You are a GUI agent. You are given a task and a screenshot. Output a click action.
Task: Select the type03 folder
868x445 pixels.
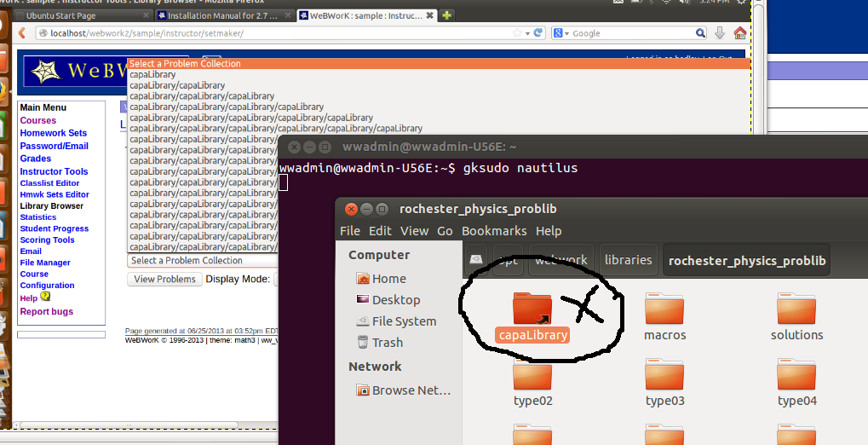[664, 383]
